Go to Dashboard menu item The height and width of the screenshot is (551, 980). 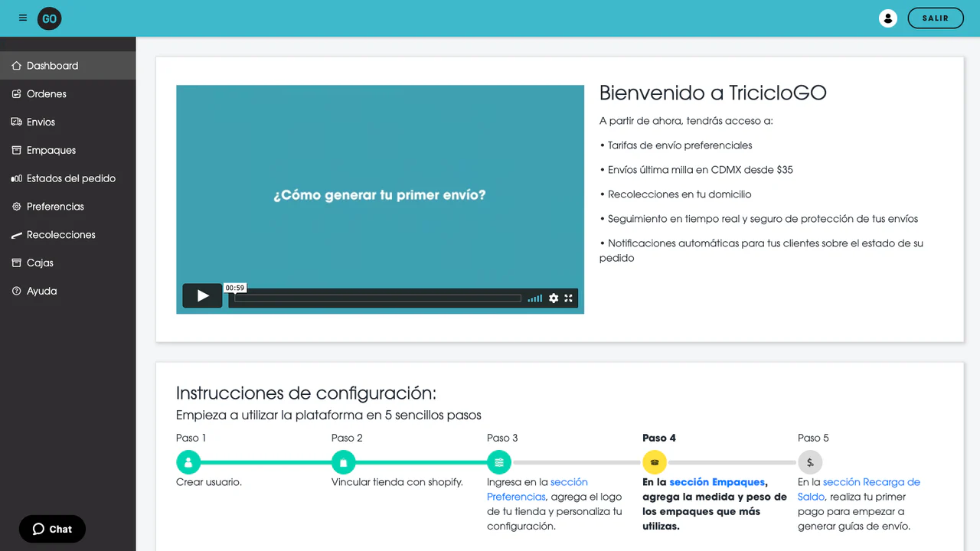pos(68,66)
